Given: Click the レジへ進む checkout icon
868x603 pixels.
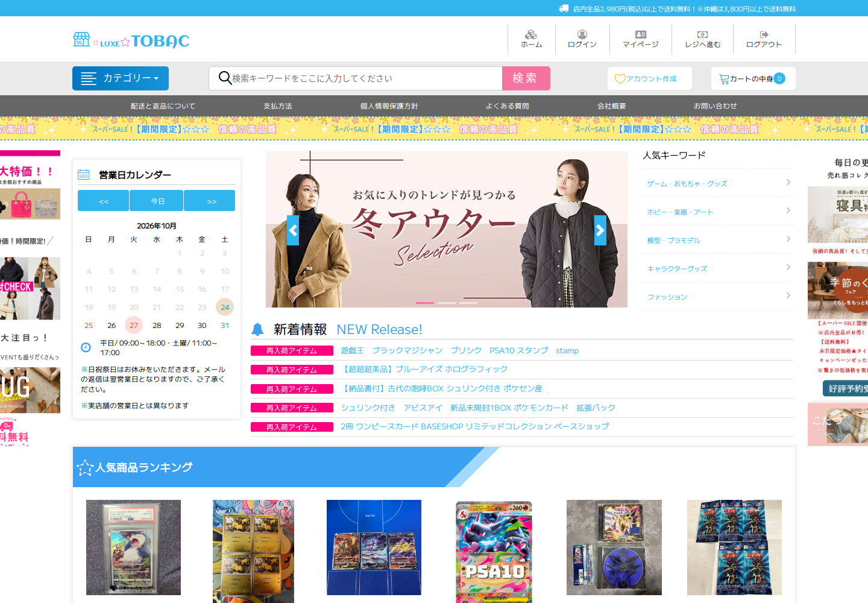Looking at the screenshot, I should coord(702,34).
